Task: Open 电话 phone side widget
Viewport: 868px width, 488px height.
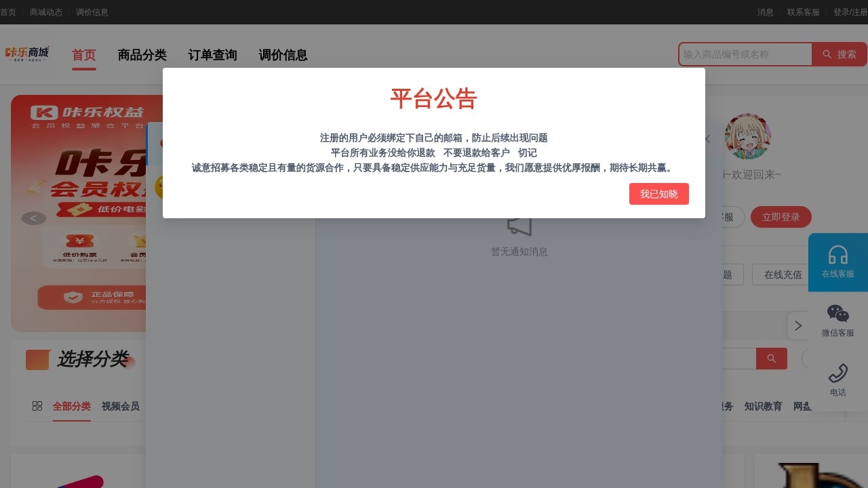Action: [838, 380]
